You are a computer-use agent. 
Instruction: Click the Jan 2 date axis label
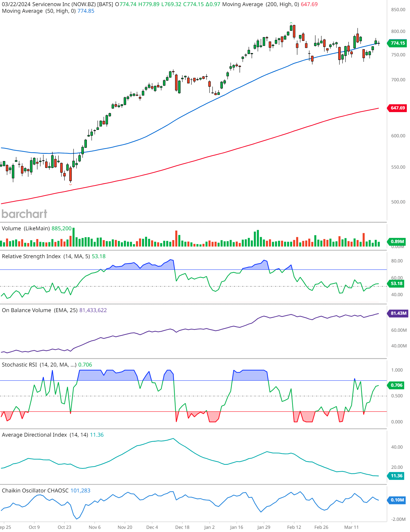[209, 527]
